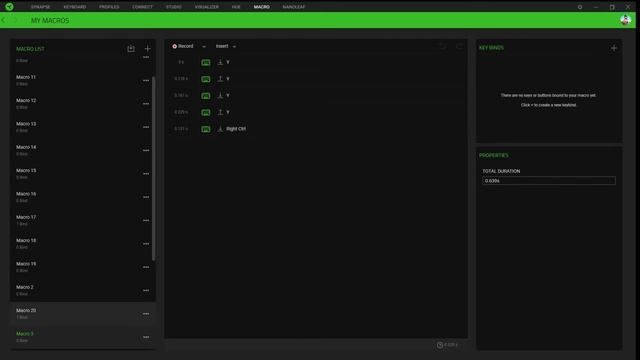Open the more options menu for Macro 2
This screenshot has height=360, width=640.
146,290
